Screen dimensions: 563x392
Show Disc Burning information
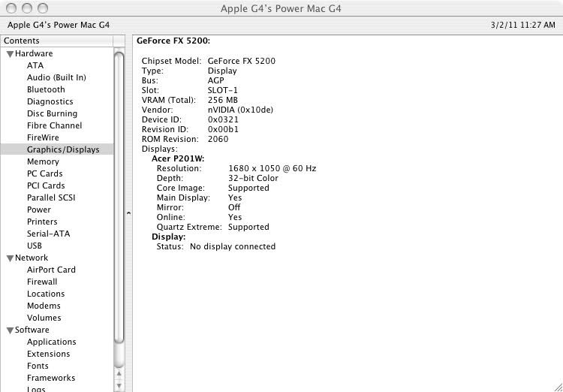point(52,113)
